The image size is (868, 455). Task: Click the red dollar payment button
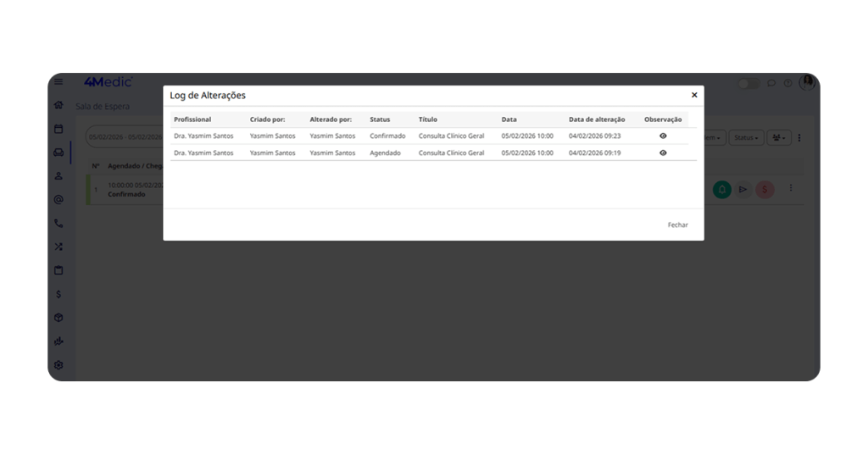[x=765, y=190]
